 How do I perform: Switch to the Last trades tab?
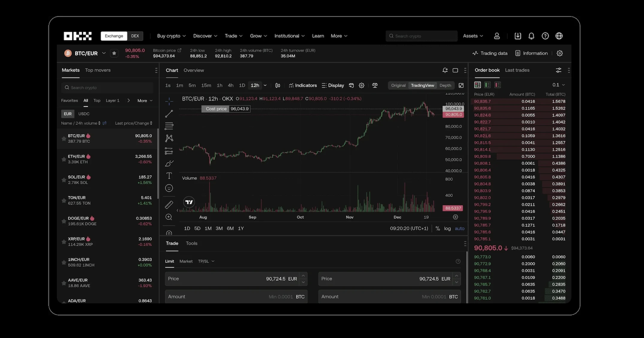517,70
